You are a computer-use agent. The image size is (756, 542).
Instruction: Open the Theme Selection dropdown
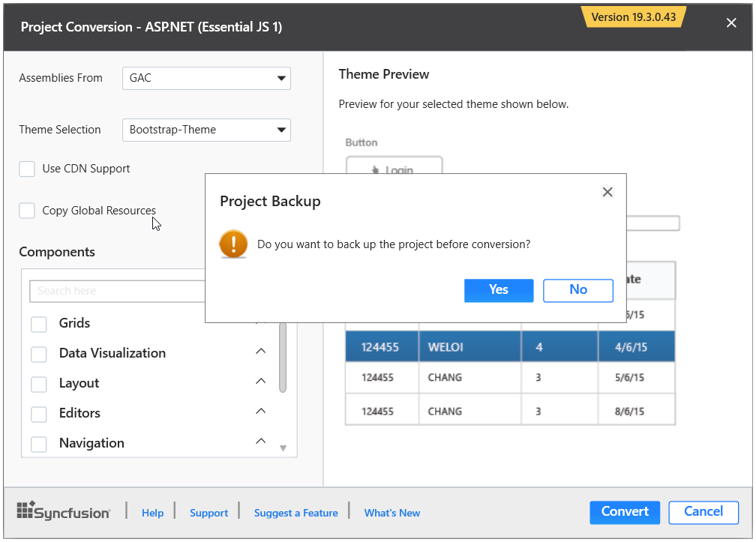click(206, 130)
